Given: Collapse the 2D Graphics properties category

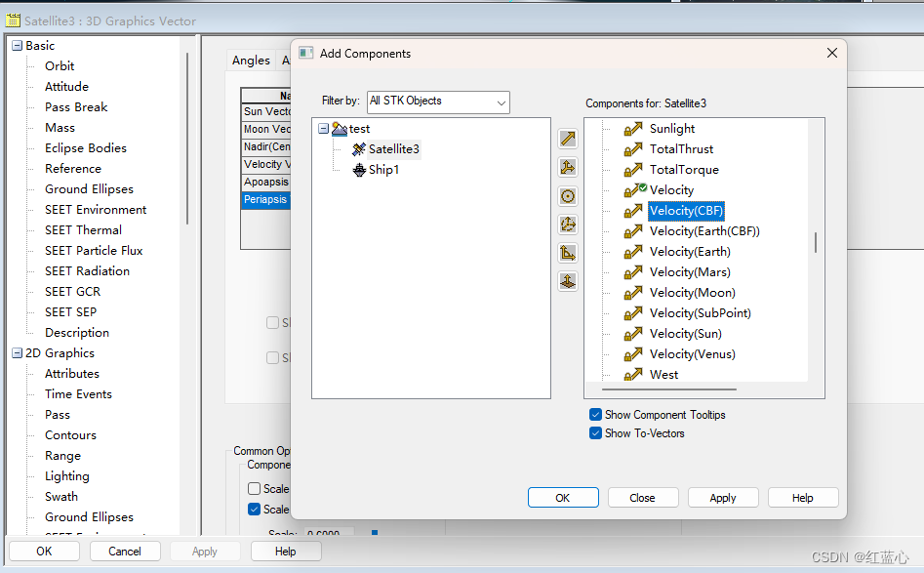Looking at the screenshot, I should tap(18, 353).
